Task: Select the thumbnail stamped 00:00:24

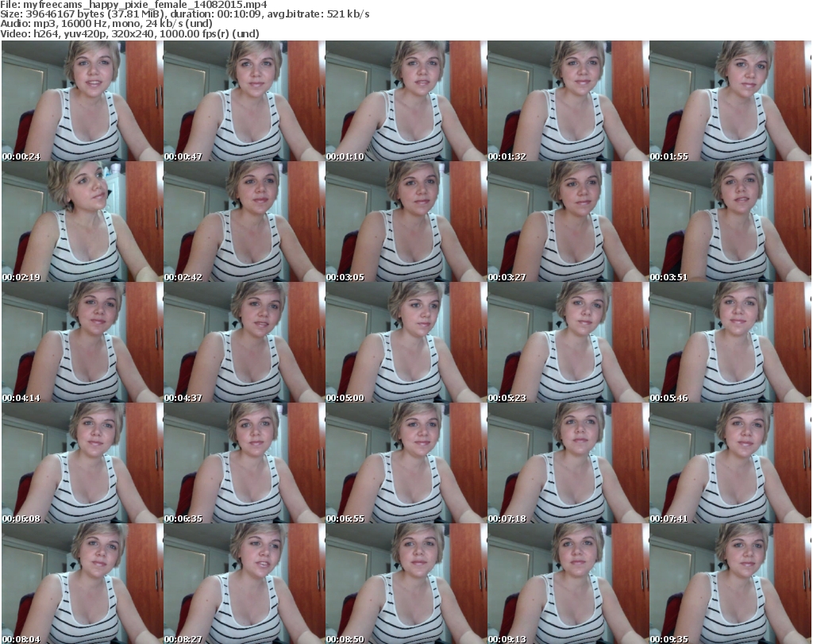Action: point(83,101)
